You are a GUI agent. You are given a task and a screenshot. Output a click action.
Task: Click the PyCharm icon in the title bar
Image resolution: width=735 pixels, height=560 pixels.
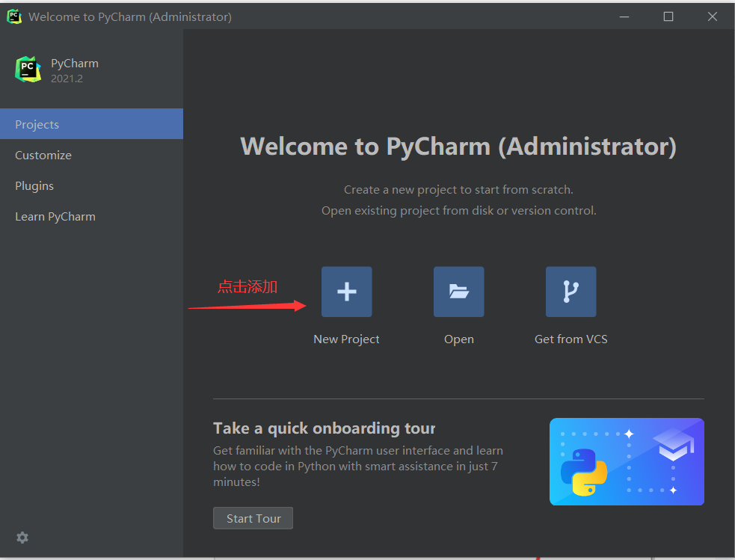(14, 16)
